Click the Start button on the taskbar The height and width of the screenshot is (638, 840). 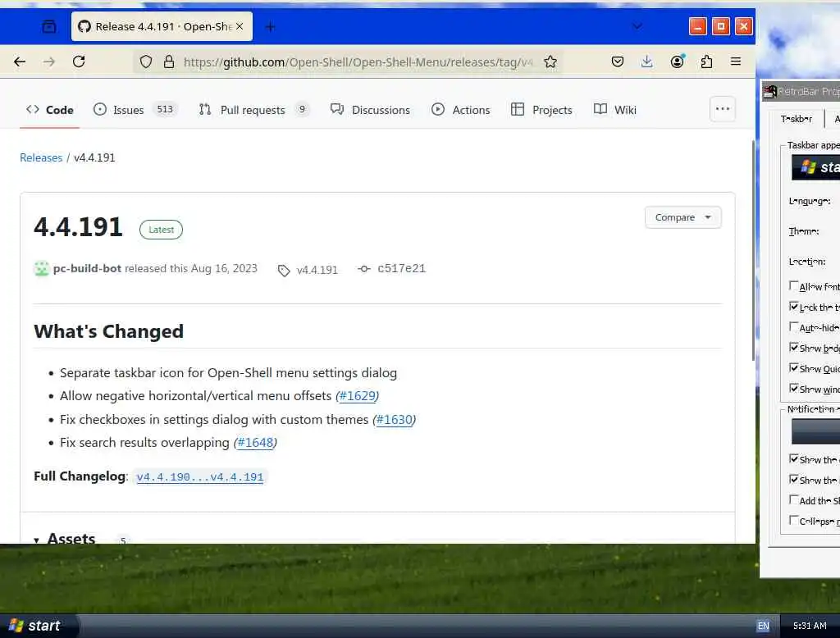pyautogui.click(x=39, y=626)
